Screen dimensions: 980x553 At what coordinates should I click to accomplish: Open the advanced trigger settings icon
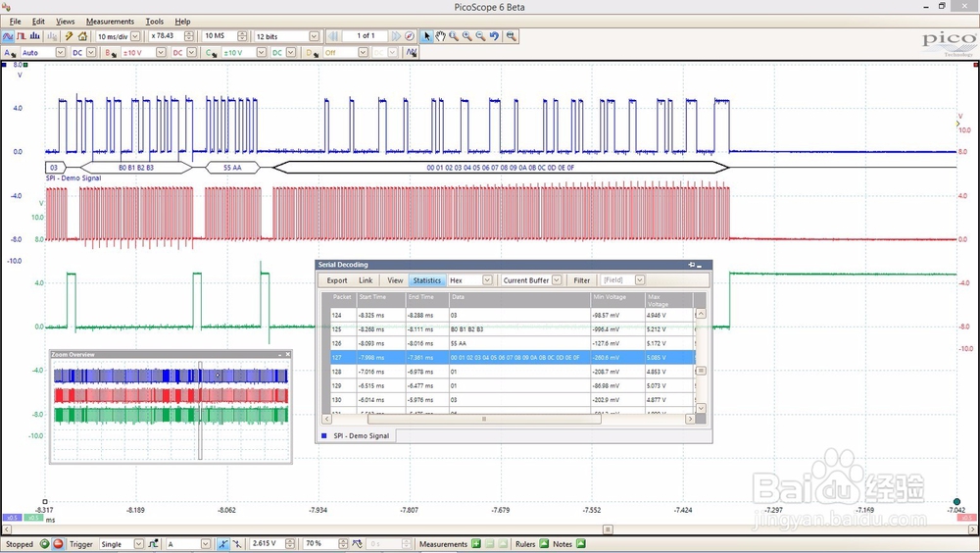click(x=154, y=543)
